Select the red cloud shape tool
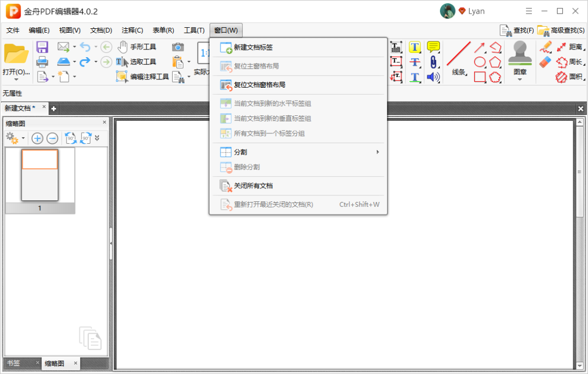Viewport: 588px width, 374px height. coord(495,77)
